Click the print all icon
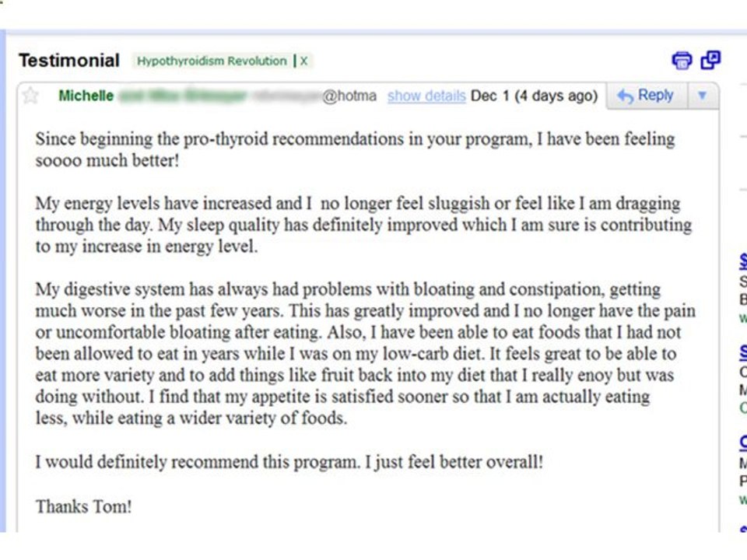The height and width of the screenshot is (560, 747). click(x=682, y=61)
